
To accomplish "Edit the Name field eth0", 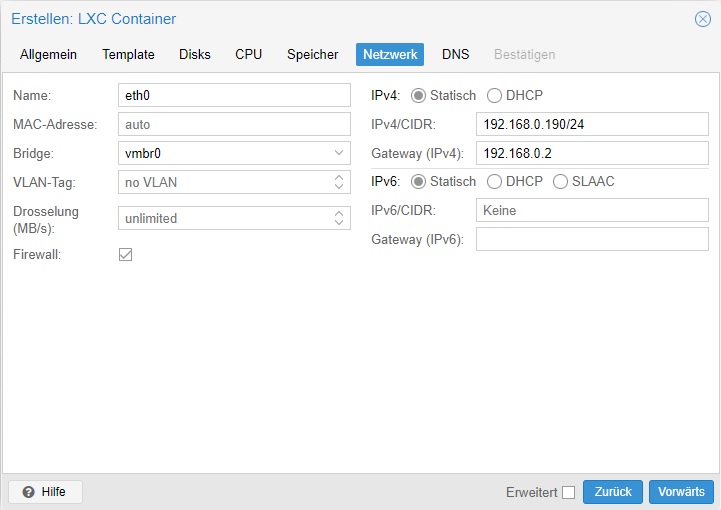I will [x=234, y=95].
